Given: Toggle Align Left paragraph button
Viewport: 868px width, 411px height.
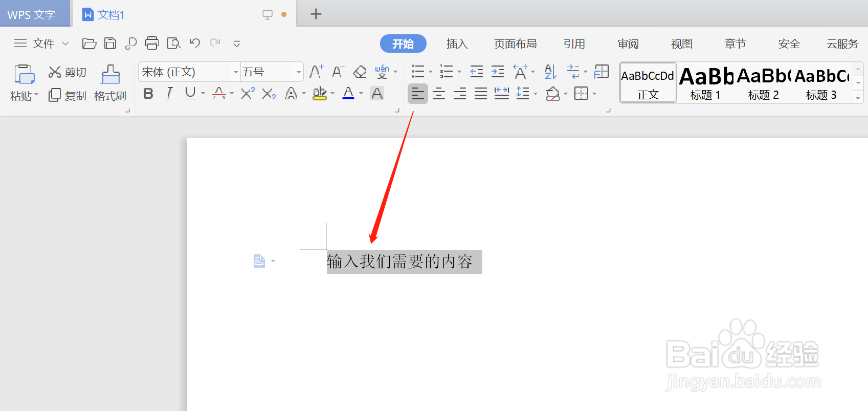Looking at the screenshot, I should 418,94.
